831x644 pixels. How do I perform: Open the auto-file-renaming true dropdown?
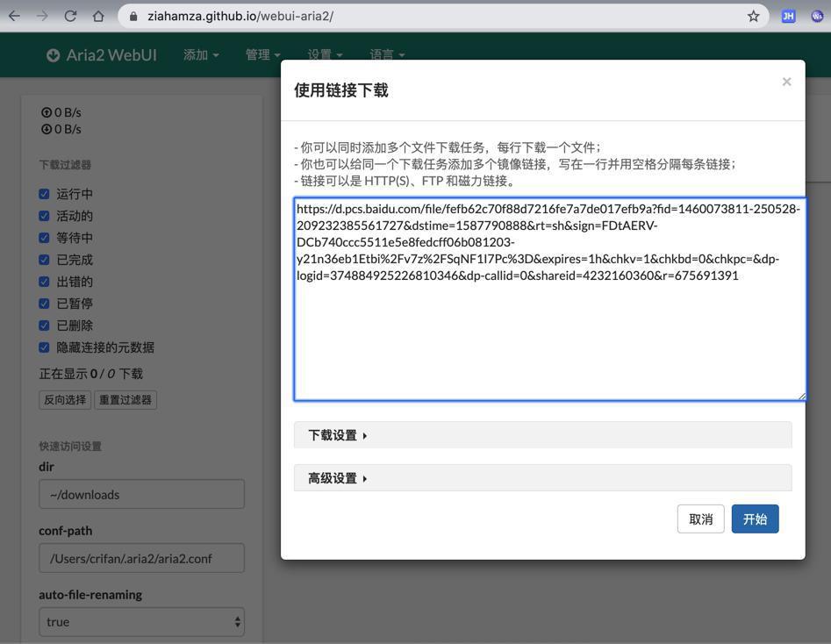[x=141, y=622]
